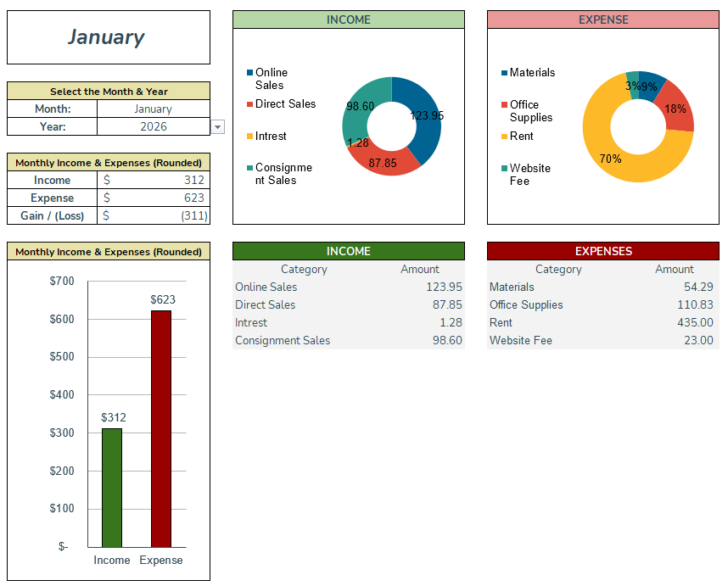Click the Year cell showing 2026
The image size is (728, 586).
coord(153,126)
